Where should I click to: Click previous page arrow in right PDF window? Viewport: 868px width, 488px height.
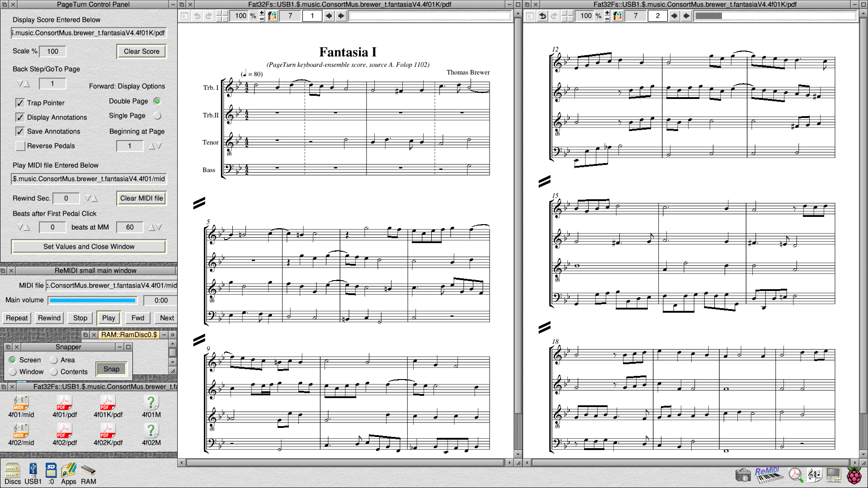click(674, 16)
